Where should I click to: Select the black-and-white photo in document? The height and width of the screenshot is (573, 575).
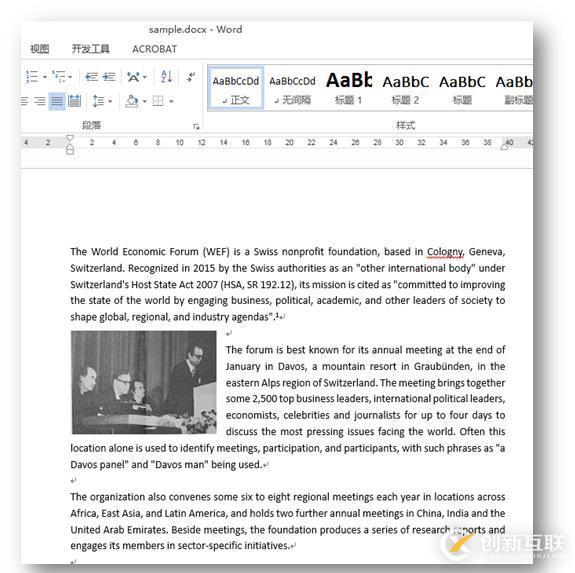(x=144, y=382)
